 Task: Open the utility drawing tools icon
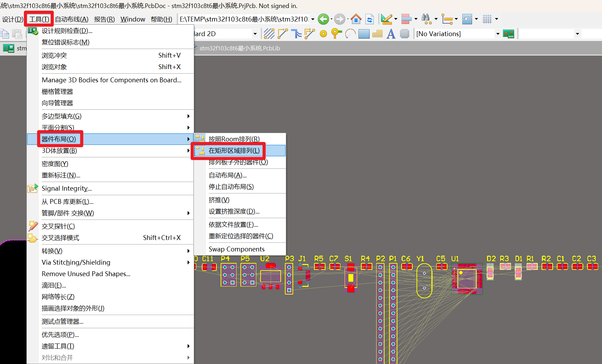(x=386, y=19)
